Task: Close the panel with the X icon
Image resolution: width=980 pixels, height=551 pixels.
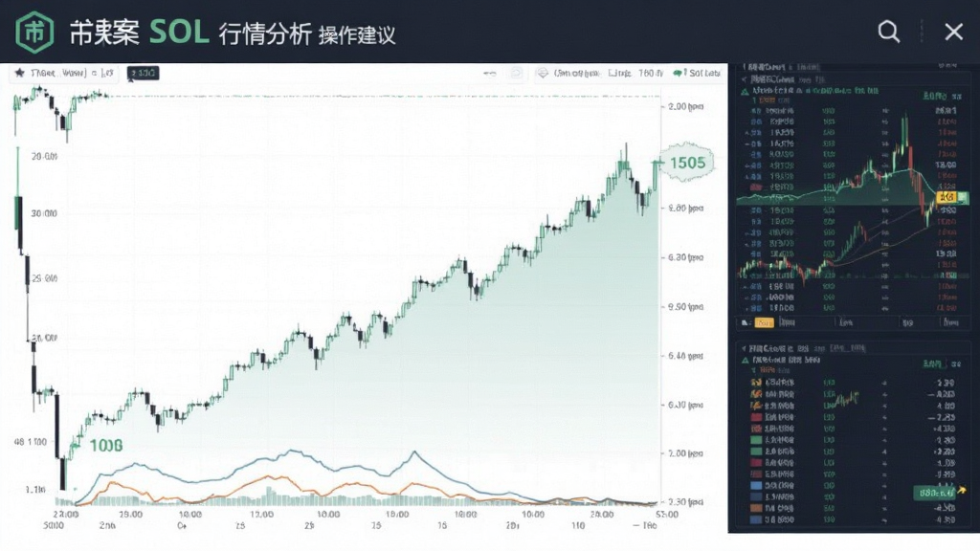Action: 954,32
